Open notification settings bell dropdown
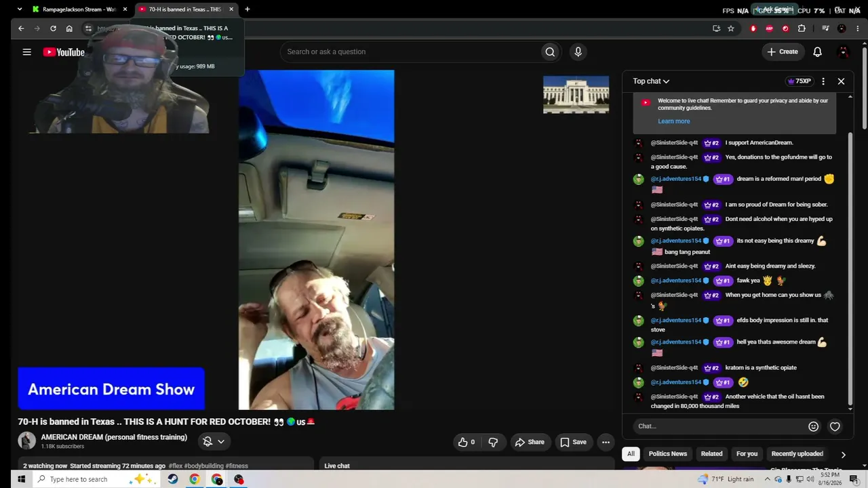Image resolution: width=868 pixels, height=488 pixels. coord(214,441)
